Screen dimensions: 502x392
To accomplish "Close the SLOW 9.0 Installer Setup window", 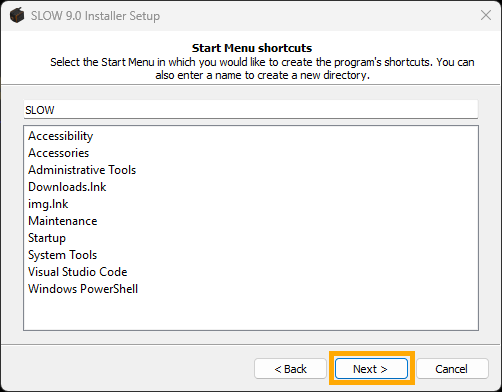I will (486, 15).
